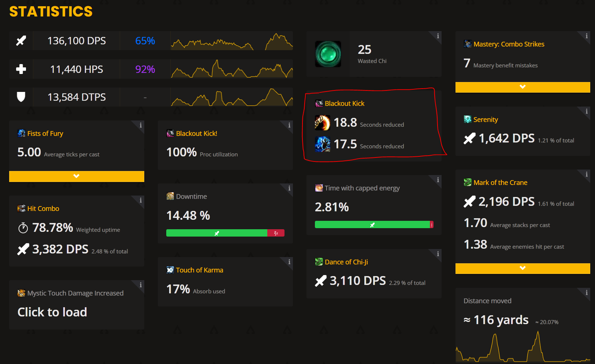This screenshot has width=595, height=364.
Task: Expand Mastery: Combo Strikes details bar
Action: pos(523,87)
